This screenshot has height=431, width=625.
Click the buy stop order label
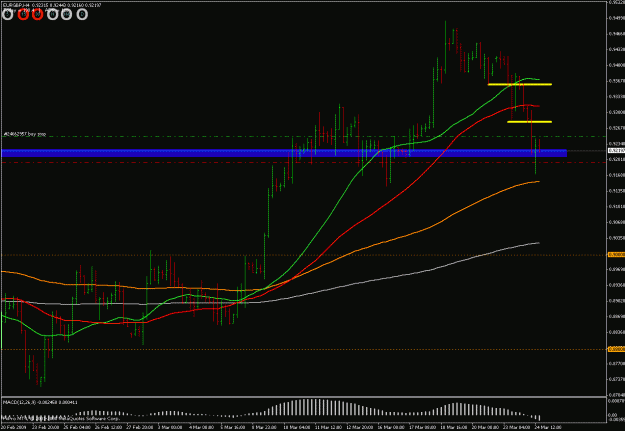(x=25, y=134)
